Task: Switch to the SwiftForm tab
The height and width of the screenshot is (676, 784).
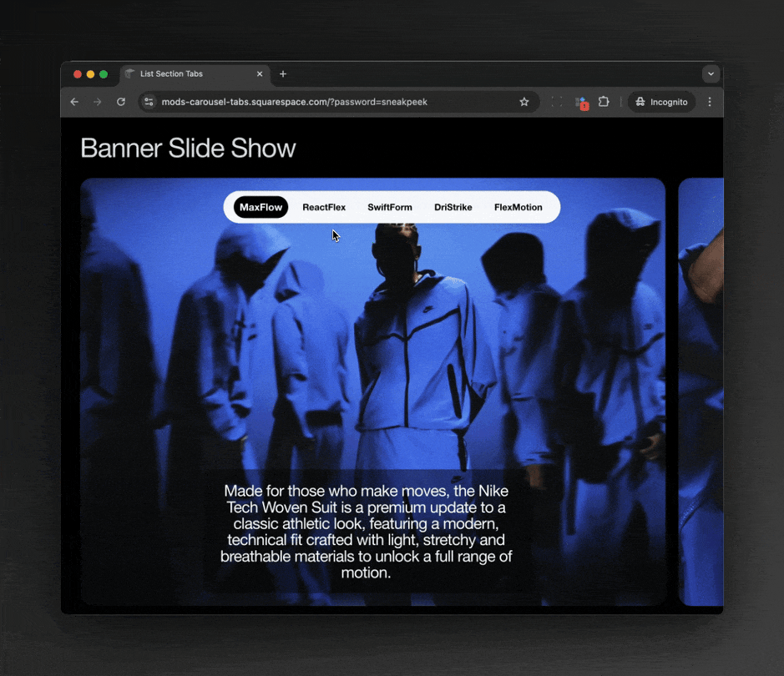Action: tap(390, 207)
